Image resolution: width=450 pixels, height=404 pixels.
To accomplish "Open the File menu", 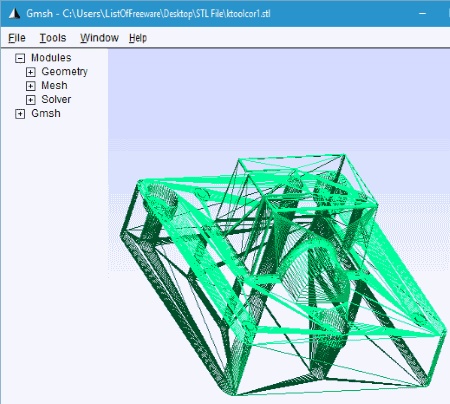I will 17,38.
